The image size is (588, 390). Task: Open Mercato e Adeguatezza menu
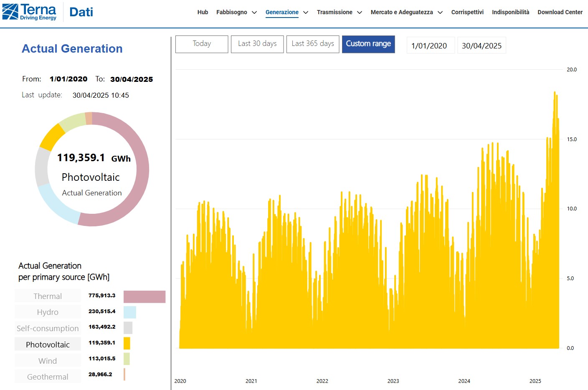click(x=402, y=12)
